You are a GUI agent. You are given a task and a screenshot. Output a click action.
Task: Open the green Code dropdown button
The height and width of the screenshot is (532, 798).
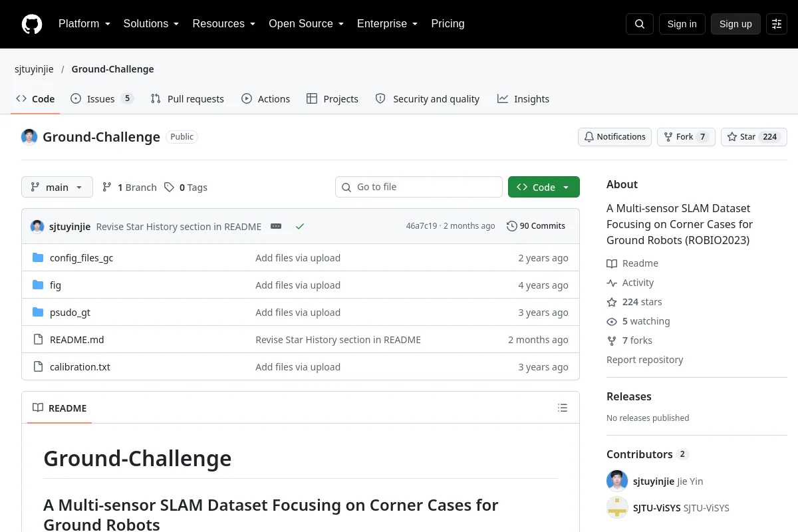click(544, 187)
